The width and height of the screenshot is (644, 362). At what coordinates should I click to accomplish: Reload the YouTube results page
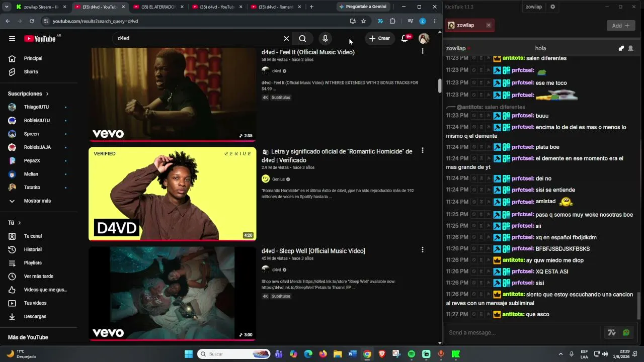[x=32, y=21]
